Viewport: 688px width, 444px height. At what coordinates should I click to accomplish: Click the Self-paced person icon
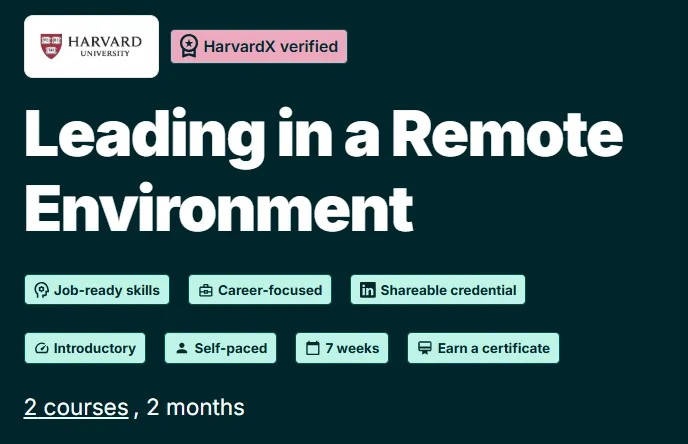tap(182, 348)
